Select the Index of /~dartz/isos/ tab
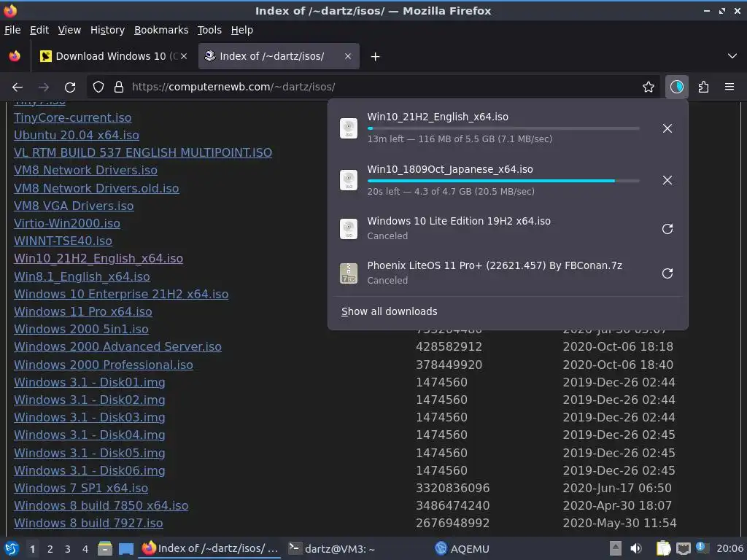Screen dimensions: 747x560 pos(279,56)
